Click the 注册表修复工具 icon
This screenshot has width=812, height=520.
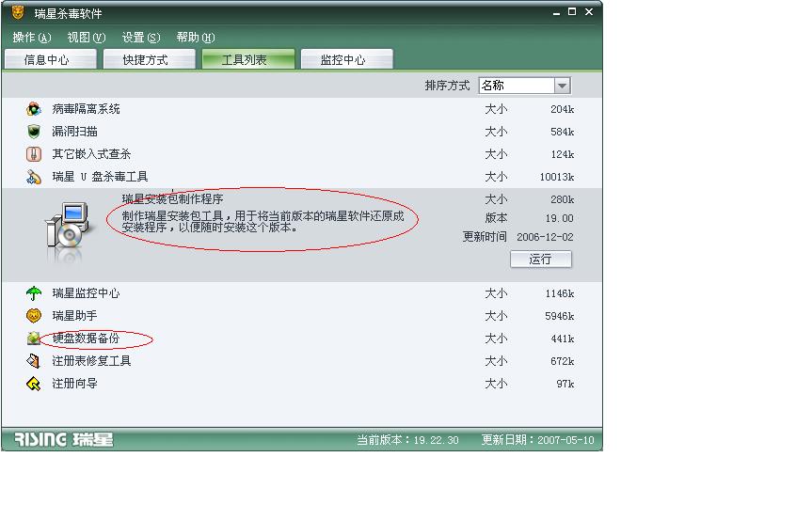(34, 361)
